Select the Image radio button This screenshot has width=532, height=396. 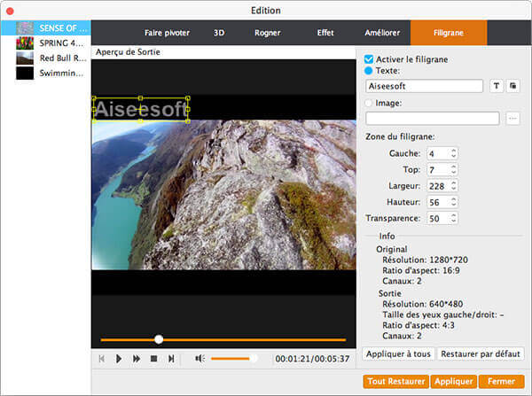point(370,103)
